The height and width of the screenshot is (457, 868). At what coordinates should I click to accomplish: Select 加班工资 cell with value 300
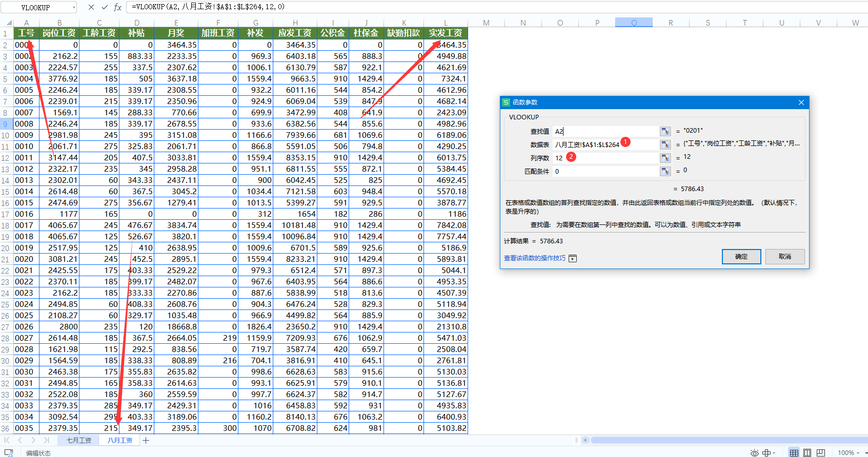(218, 428)
